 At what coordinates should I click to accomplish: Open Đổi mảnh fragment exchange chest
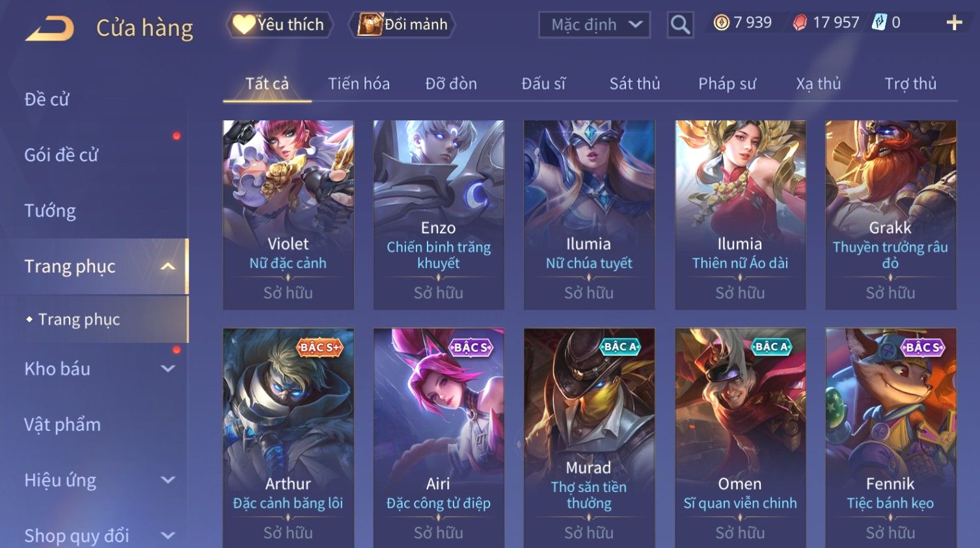[403, 25]
